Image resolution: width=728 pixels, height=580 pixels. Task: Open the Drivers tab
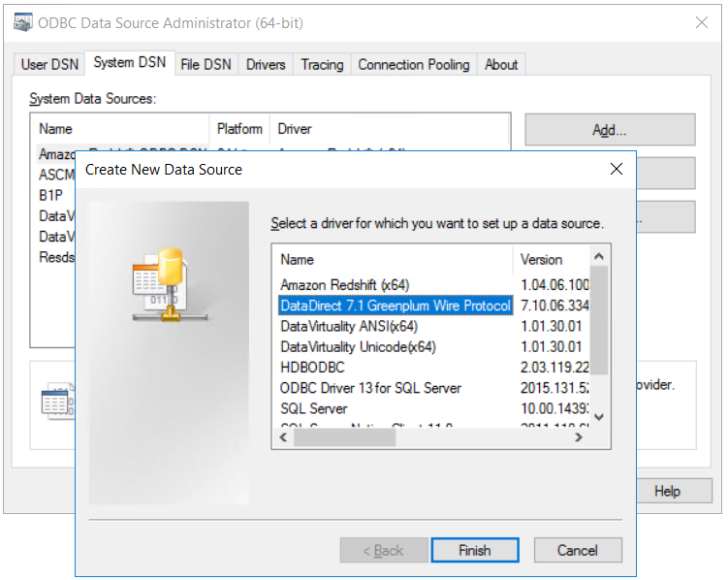pos(266,64)
